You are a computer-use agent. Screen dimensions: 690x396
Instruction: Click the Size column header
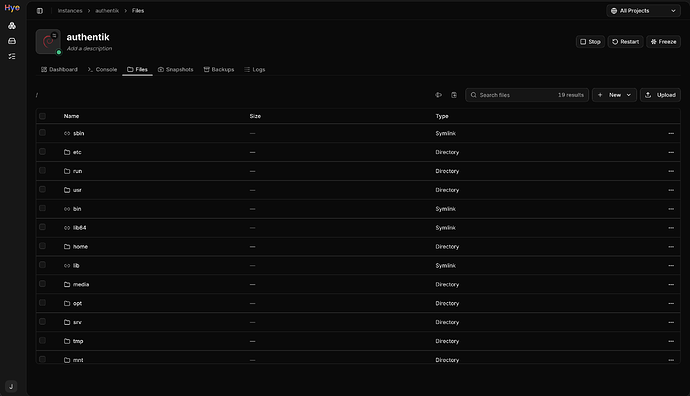click(255, 116)
